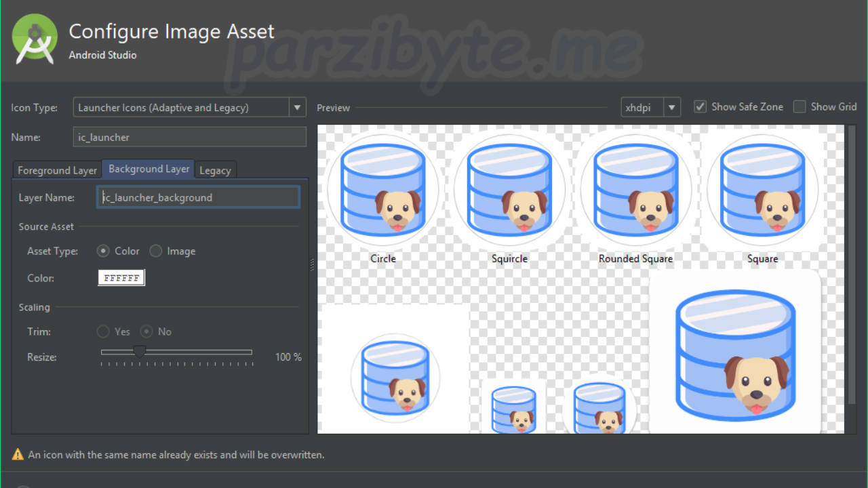
Task: Select the Rounded Square icon preview
Action: [635, 190]
